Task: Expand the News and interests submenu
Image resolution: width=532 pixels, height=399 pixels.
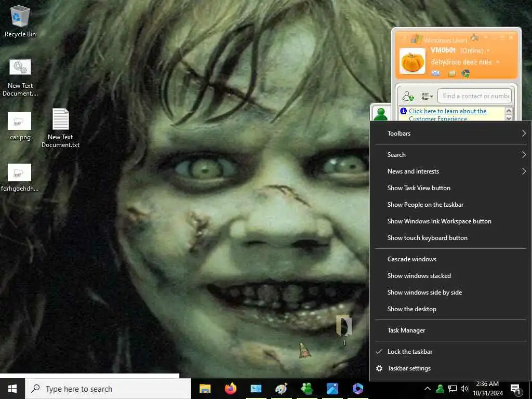Action: 451,171
